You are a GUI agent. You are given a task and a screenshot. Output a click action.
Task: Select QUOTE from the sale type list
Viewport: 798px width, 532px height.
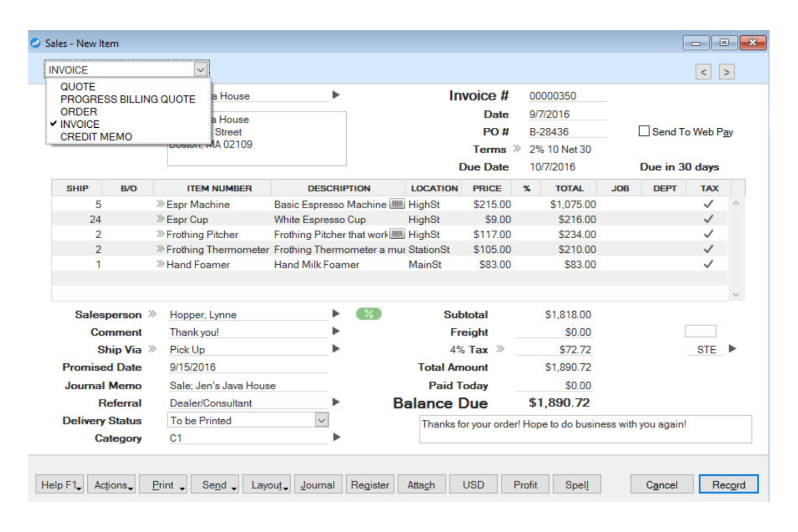tap(78, 86)
